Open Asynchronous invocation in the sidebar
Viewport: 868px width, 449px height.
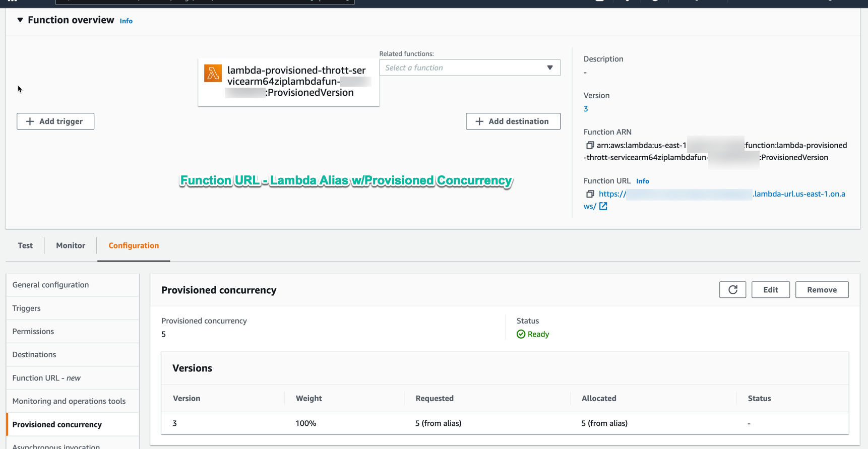pos(73,443)
